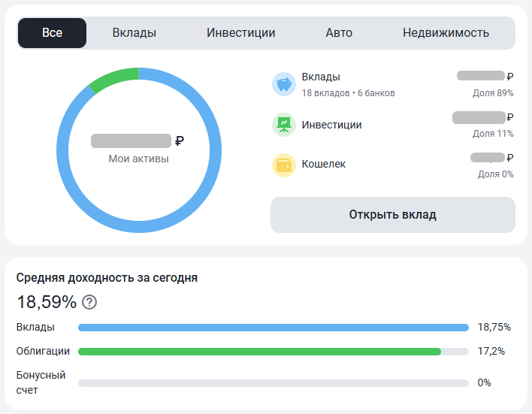Click the "Средняя доходность за сегодня" heading

107,277
